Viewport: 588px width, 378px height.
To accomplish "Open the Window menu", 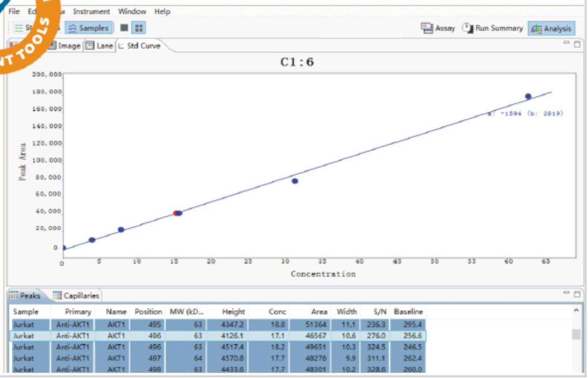I will [132, 11].
